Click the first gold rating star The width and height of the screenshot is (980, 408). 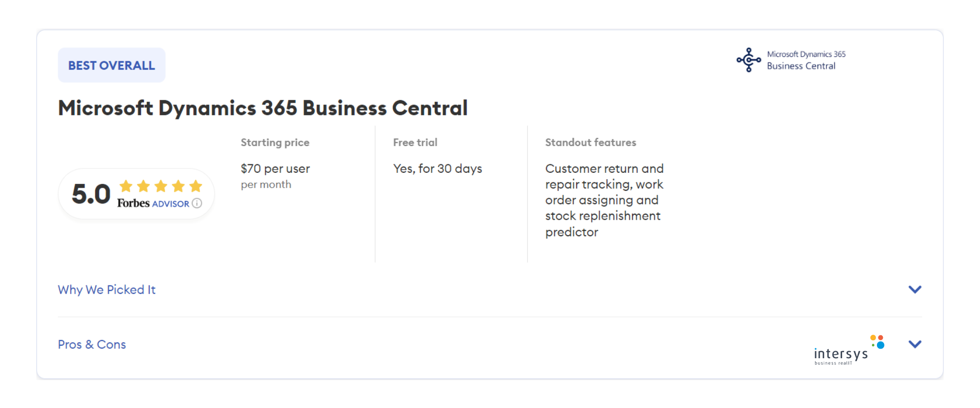tap(126, 186)
